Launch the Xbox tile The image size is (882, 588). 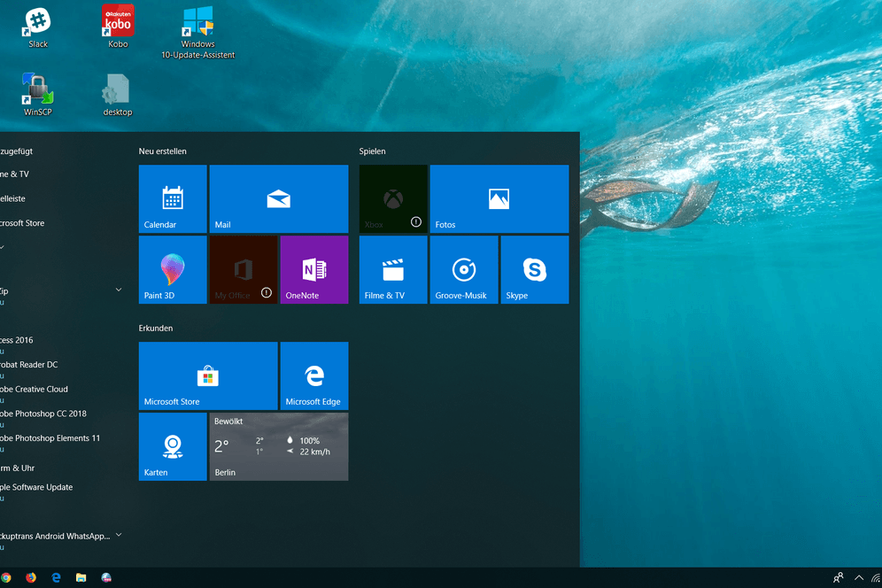393,198
